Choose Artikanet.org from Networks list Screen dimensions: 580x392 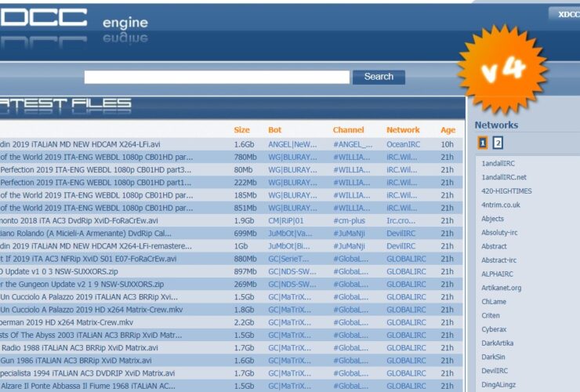point(501,288)
